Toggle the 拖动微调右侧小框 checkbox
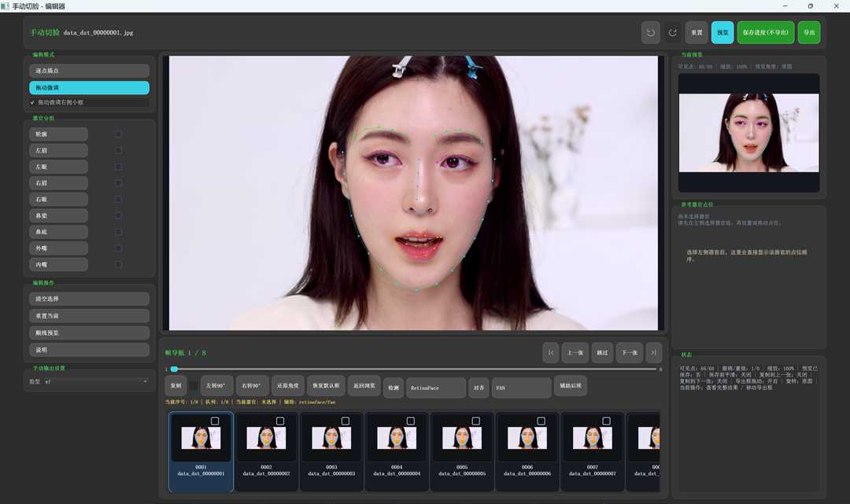850x504 pixels. tap(32, 102)
